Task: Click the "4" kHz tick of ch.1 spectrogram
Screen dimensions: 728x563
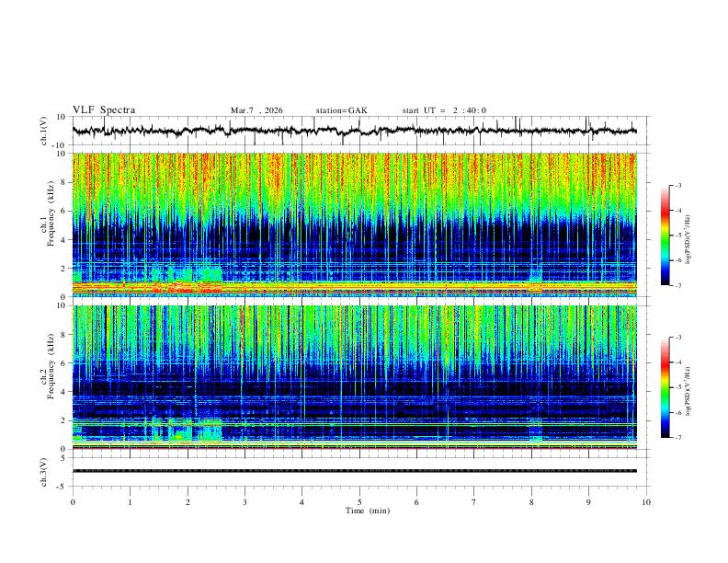Action: click(64, 240)
